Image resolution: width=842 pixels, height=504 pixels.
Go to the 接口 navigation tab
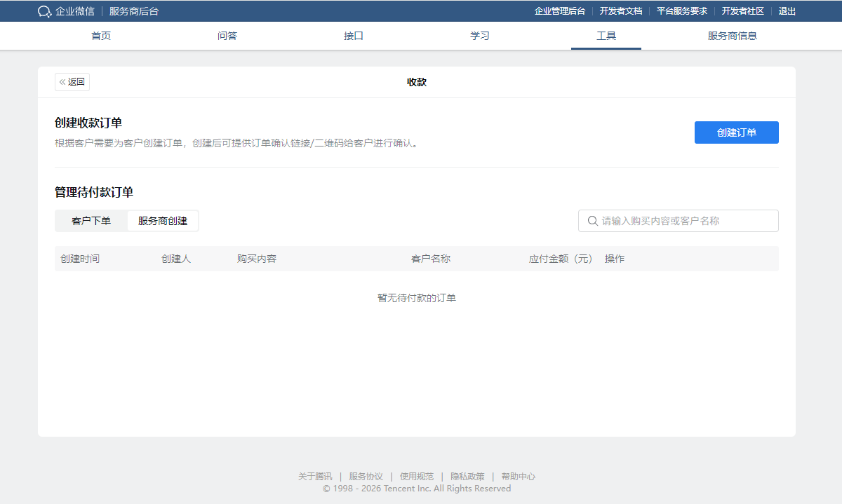[x=354, y=36]
